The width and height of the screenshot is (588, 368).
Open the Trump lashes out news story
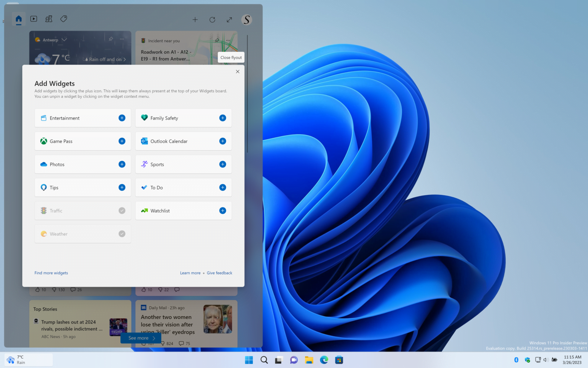pyautogui.click(x=72, y=325)
